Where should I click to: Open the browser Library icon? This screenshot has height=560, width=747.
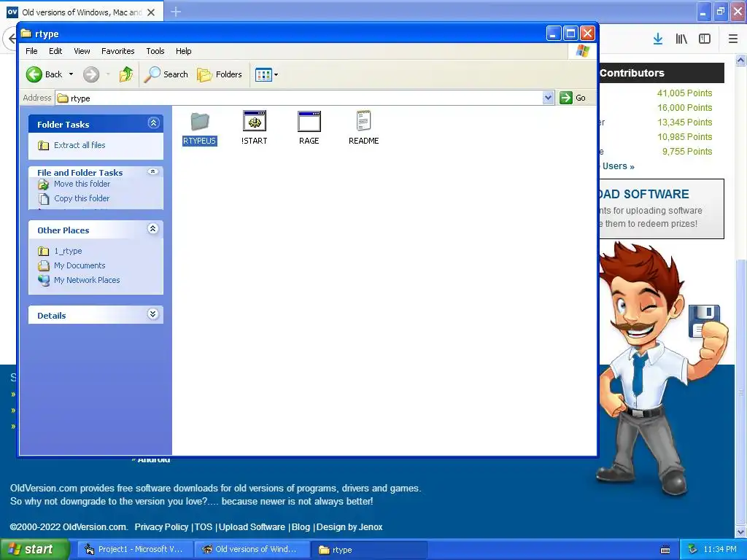tap(681, 39)
